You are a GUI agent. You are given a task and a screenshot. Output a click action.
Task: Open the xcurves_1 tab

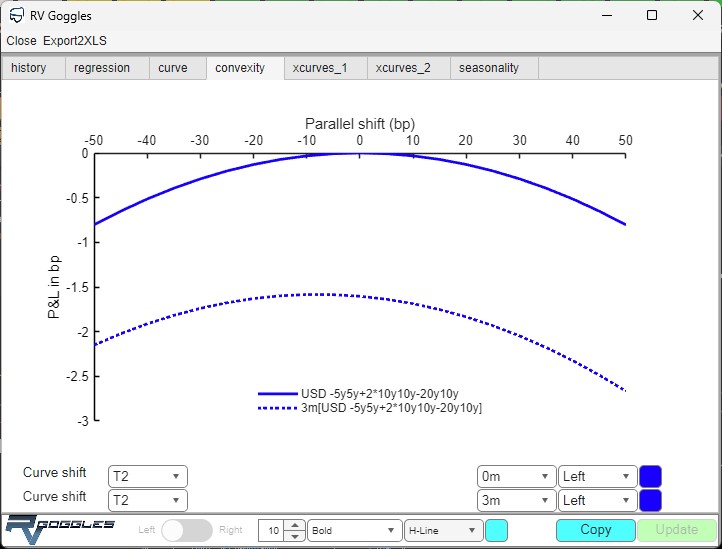[x=326, y=68]
